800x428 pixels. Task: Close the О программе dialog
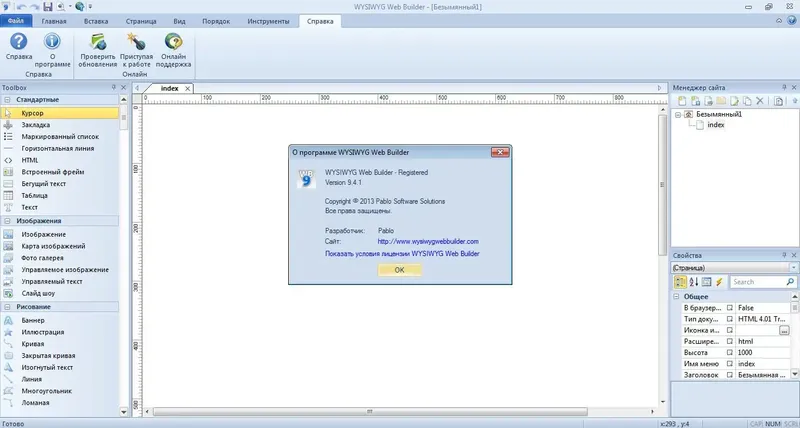pos(500,152)
